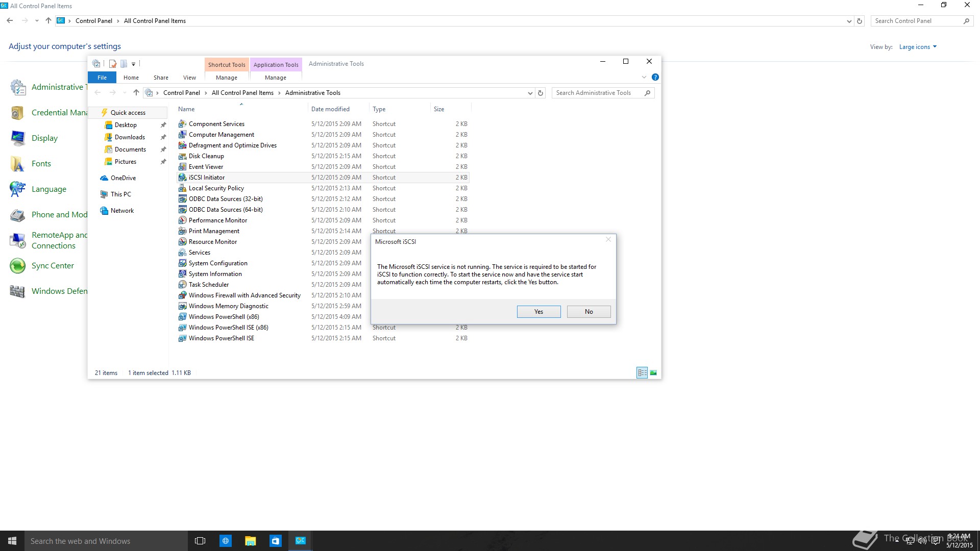Click the Disk Cleanup shortcut icon
Viewport: 980px width, 551px height.
click(x=182, y=156)
